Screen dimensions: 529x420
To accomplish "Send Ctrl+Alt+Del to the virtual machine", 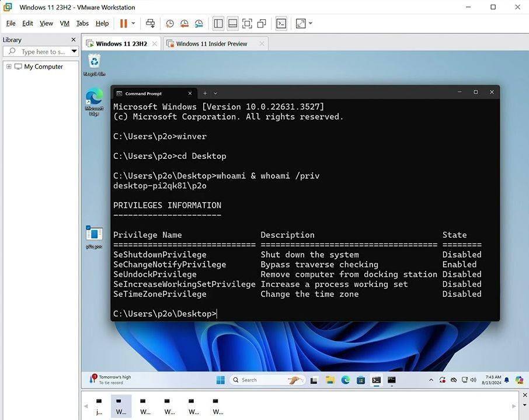I will (x=150, y=23).
